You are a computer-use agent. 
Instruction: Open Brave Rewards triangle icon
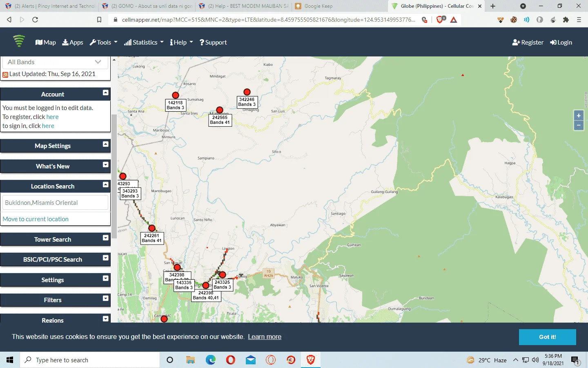click(x=454, y=20)
